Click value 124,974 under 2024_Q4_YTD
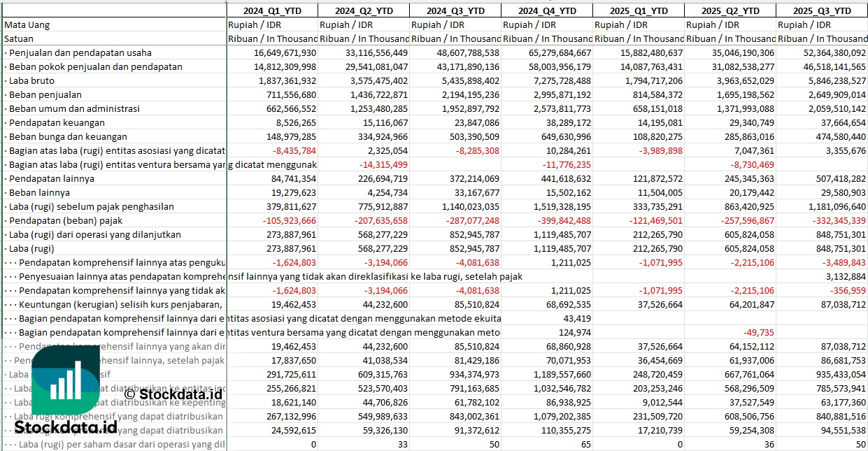 (x=575, y=332)
